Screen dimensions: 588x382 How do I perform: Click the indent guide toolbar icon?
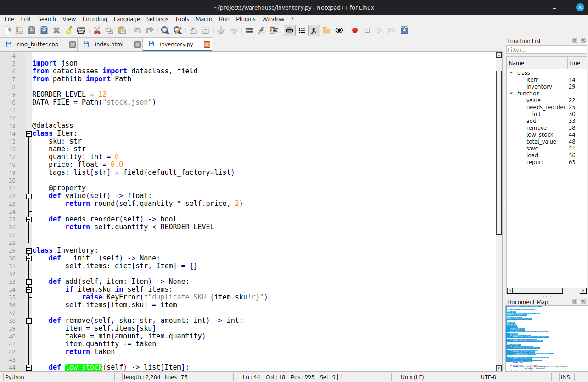274,30
